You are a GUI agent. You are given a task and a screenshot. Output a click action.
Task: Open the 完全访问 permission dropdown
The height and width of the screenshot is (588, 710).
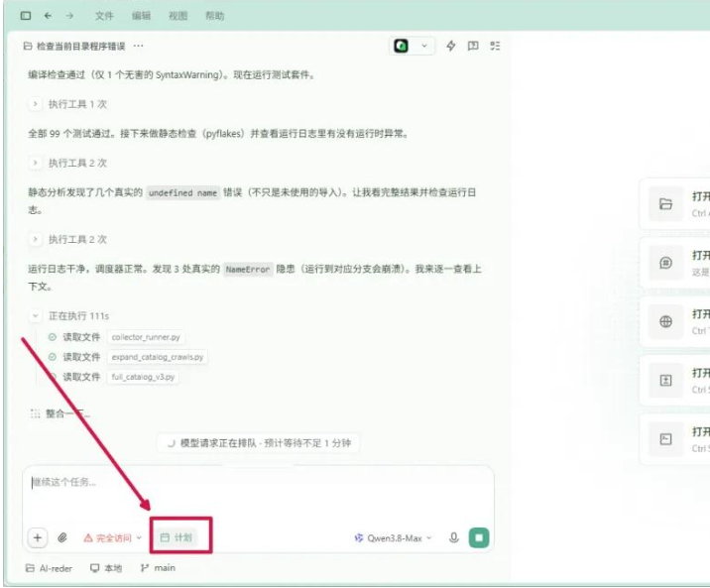coord(113,537)
